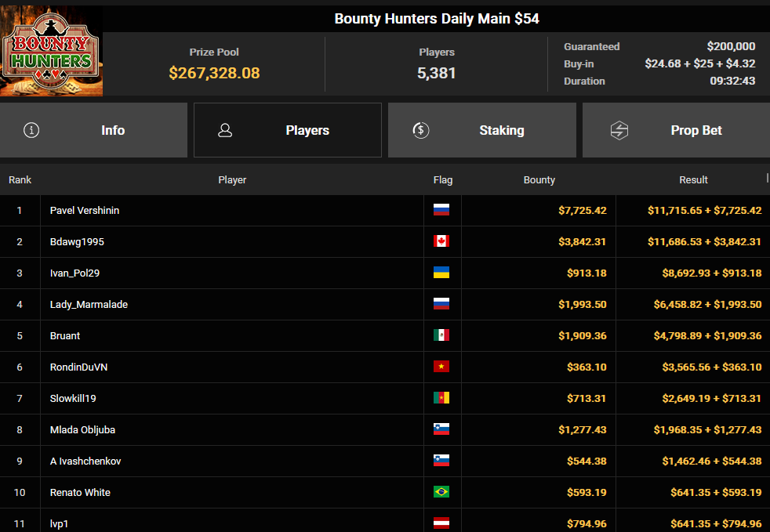Click RondinDuVN's Vietnam flag icon

coord(441,367)
